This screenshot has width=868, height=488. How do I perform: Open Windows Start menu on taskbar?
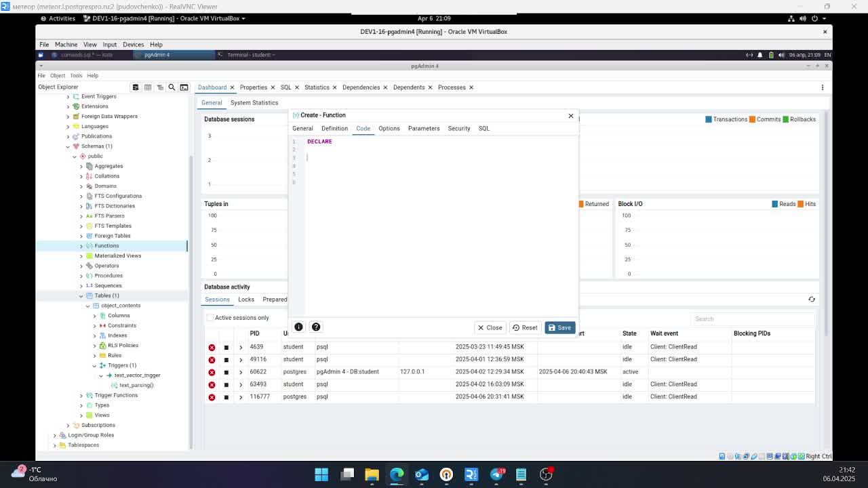click(321, 474)
